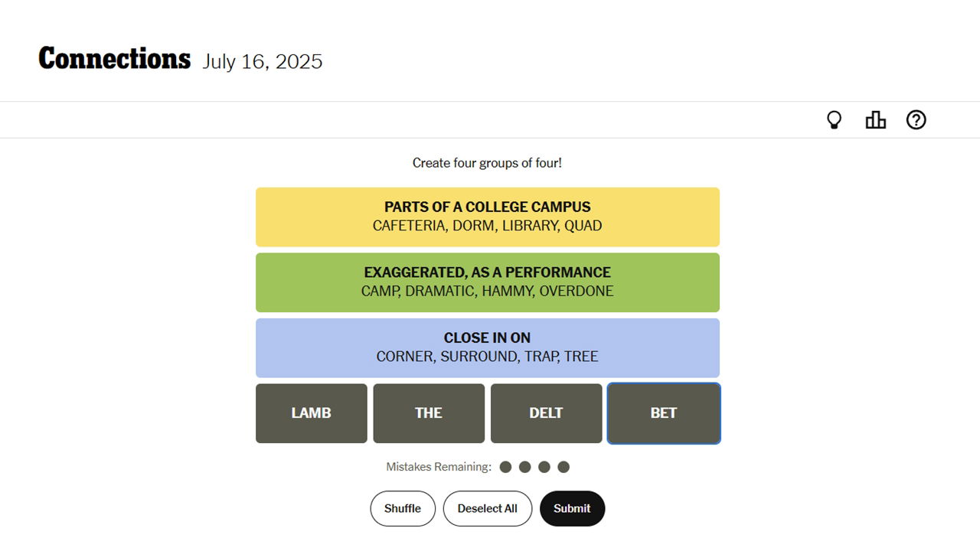
Task: Open the help question mark icon
Action: point(916,120)
